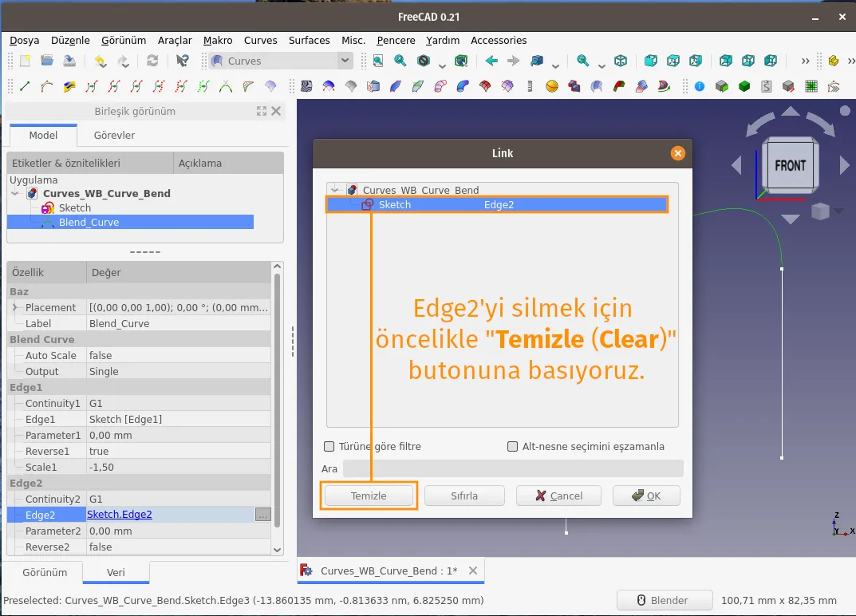Image resolution: width=856 pixels, height=616 pixels.
Task: Open the zoom tools dropdown arrow
Action: click(601, 65)
